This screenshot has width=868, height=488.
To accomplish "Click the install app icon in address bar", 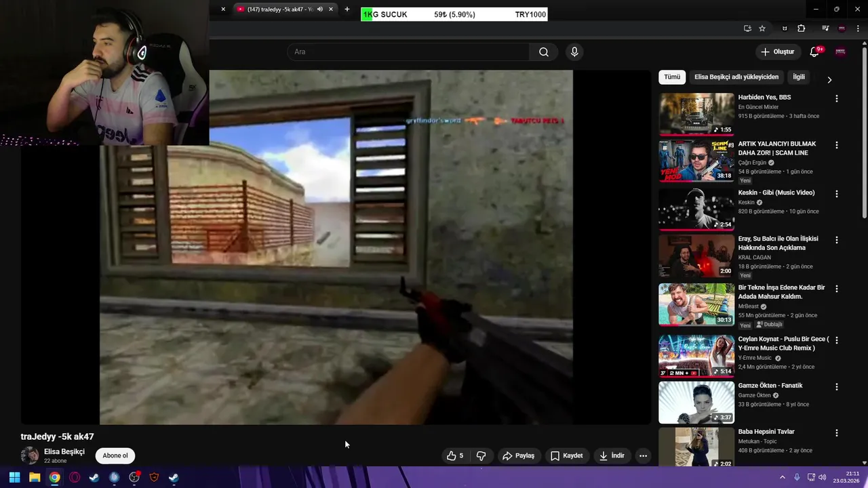I will pyautogui.click(x=747, y=28).
